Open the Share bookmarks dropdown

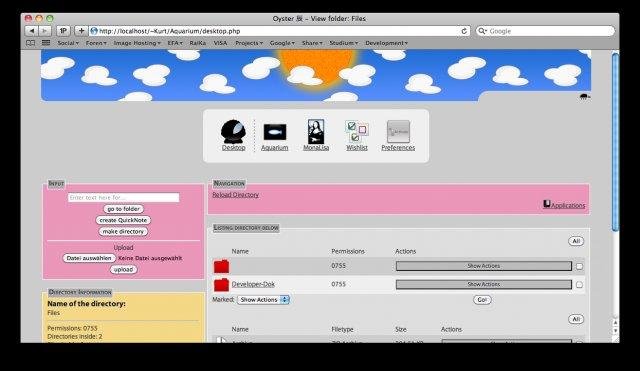[312, 43]
